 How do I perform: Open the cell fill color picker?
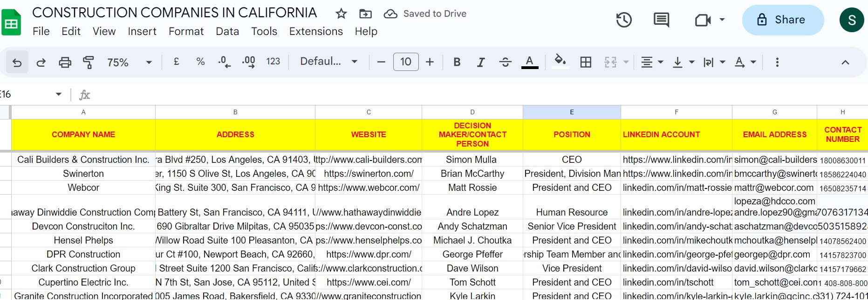[x=560, y=62]
